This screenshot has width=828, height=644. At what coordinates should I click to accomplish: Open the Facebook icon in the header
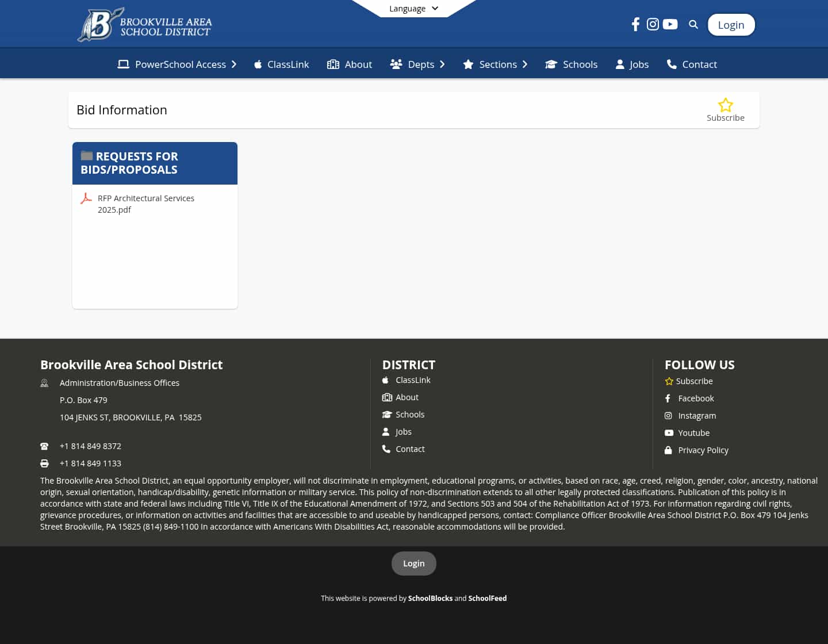[x=635, y=24]
